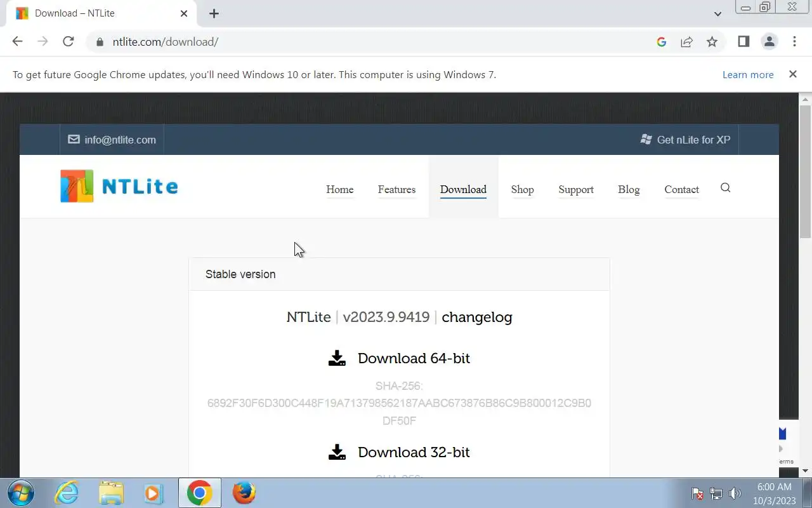812x508 pixels.
Task: Open the changelog link
Action: [477, 317]
